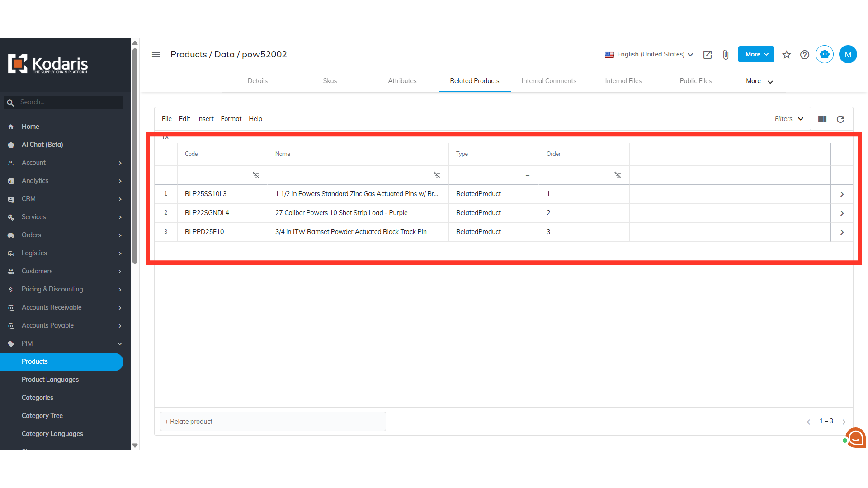
Task: Expand the blue More dropdown button
Action: coord(756,55)
